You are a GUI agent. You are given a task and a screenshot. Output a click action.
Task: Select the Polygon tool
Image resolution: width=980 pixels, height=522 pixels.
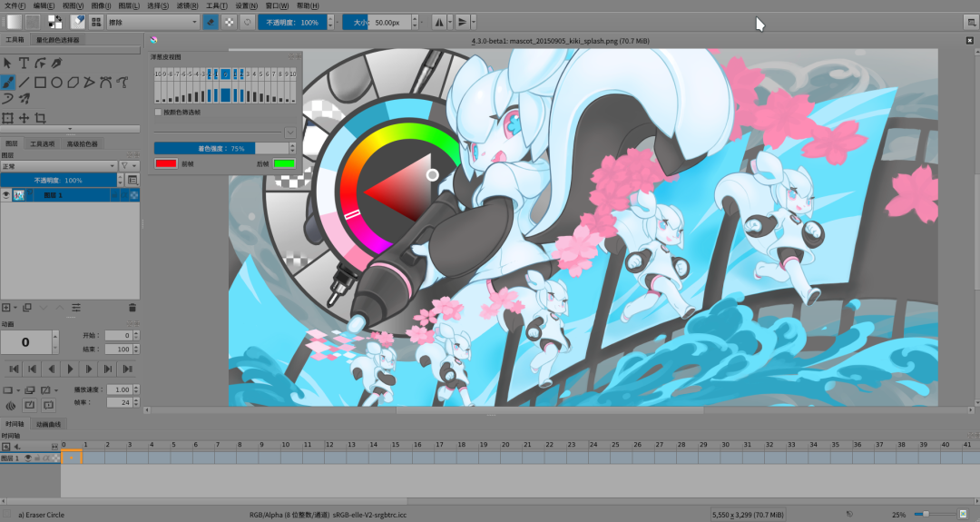73,82
